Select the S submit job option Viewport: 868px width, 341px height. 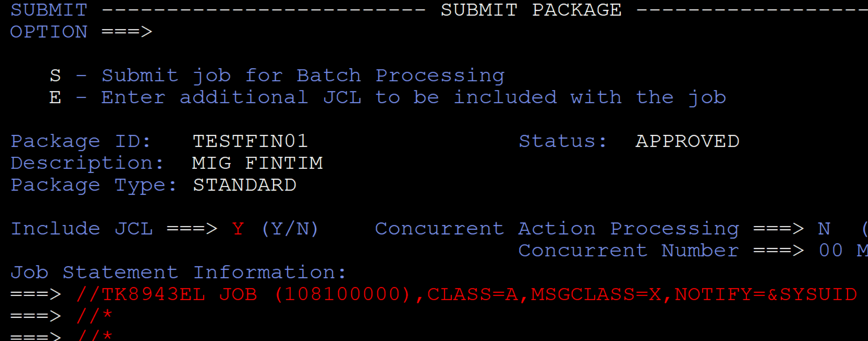[x=55, y=76]
